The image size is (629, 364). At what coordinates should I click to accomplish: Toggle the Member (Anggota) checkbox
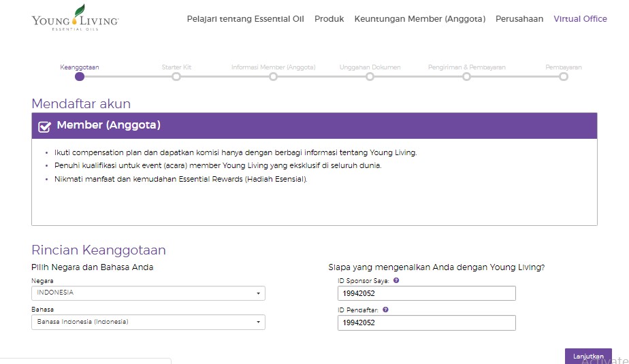click(44, 127)
